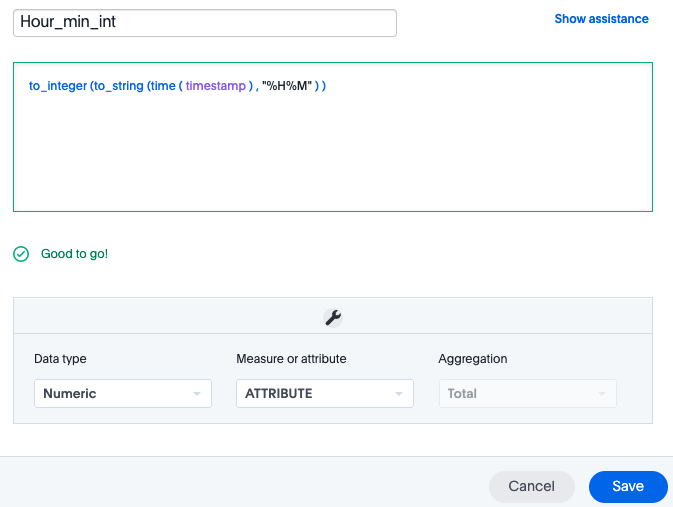Viewport: 673px width, 507px height.
Task: Click Show assistance link
Action: (601, 19)
